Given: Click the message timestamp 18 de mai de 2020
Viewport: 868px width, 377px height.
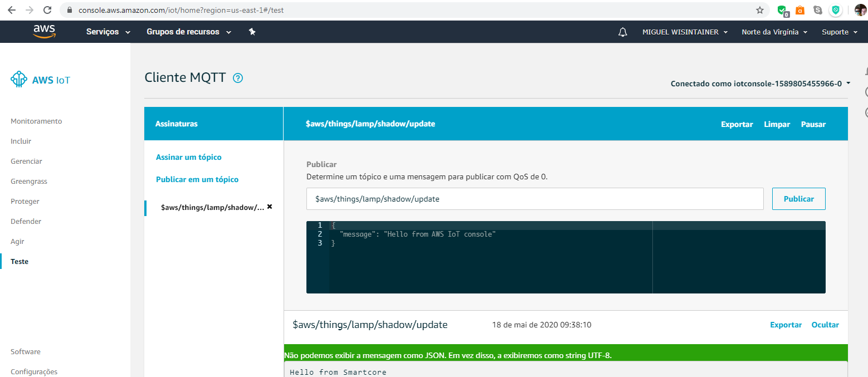Looking at the screenshot, I should 542,325.
